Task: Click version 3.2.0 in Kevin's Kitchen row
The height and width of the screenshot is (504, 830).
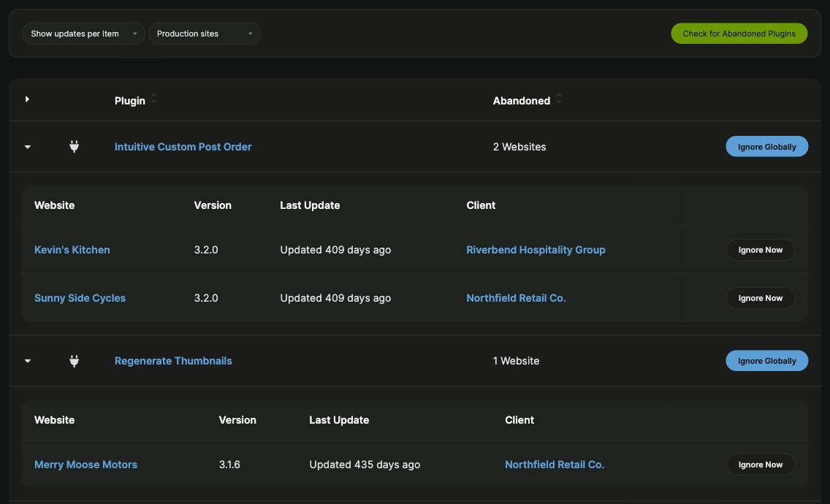Action: pos(206,250)
